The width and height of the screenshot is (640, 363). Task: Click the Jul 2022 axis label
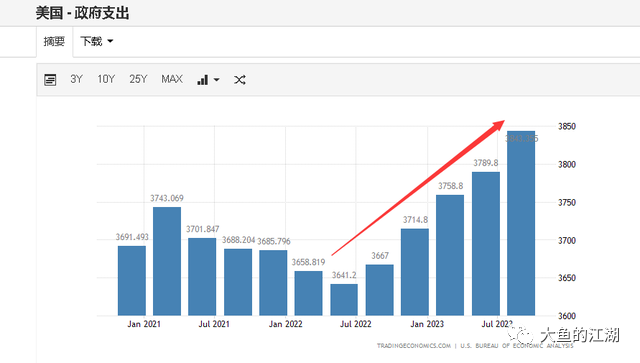pyautogui.click(x=356, y=324)
